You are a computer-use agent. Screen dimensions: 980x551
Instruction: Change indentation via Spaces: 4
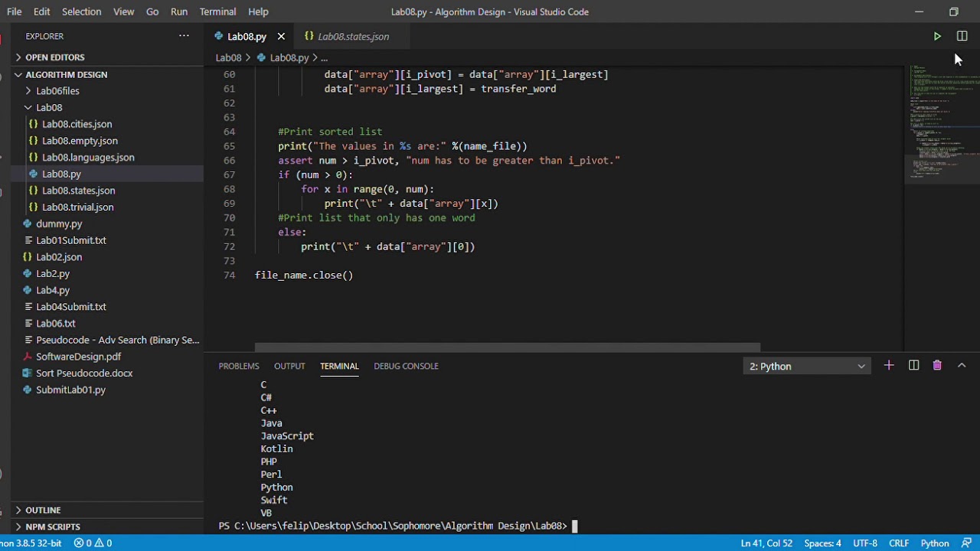coord(822,543)
